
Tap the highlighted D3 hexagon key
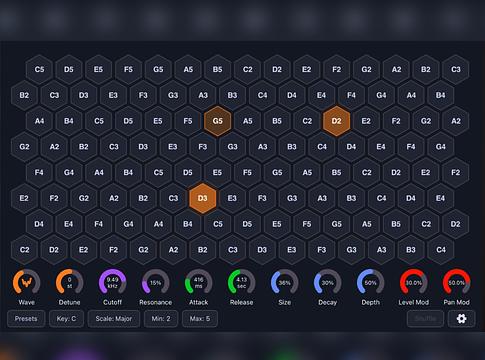pyautogui.click(x=203, y=198)
